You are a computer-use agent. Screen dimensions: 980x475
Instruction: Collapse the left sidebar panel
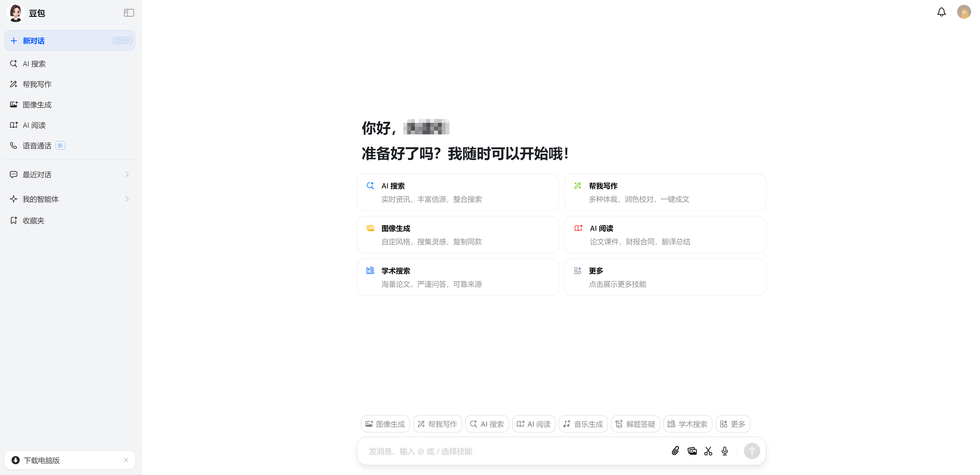129,13
